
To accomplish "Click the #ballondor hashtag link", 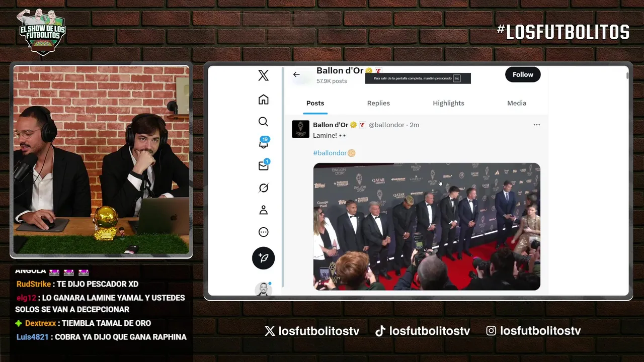I will (x=330, y=153).
